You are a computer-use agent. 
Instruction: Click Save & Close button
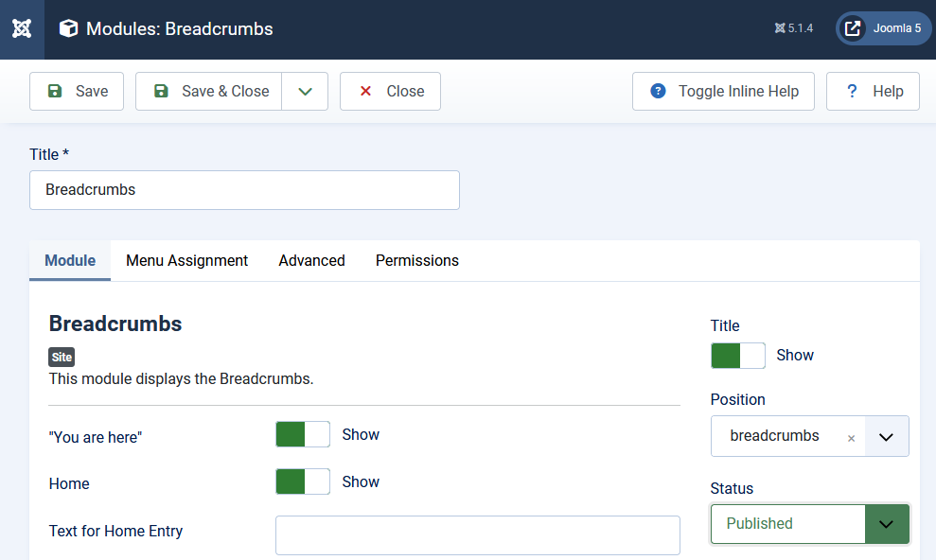tap(209, 92)
